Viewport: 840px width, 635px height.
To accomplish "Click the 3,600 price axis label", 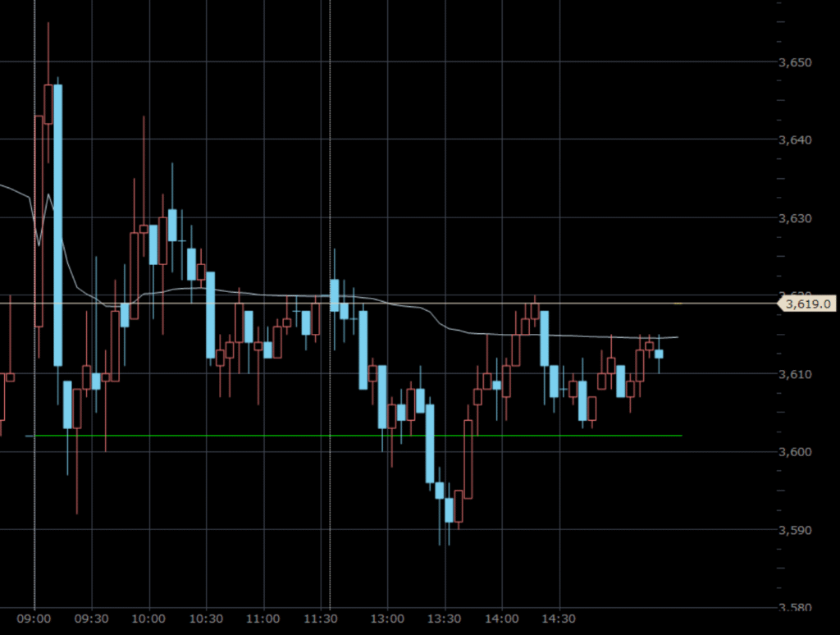I will [796, 452].
